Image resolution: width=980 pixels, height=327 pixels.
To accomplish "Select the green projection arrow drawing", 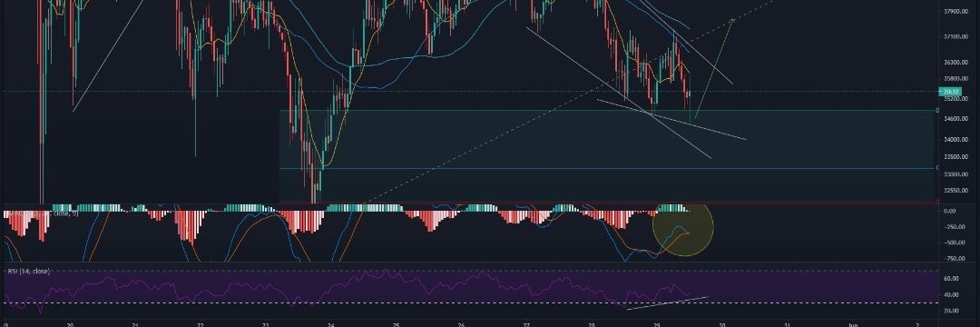I will pyautogui.click(x=713, y=69).
